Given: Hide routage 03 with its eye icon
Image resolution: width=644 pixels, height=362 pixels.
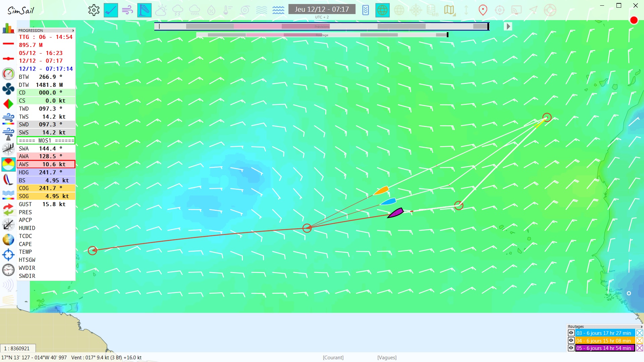Looking at the screenshot, I should [571, 333].
